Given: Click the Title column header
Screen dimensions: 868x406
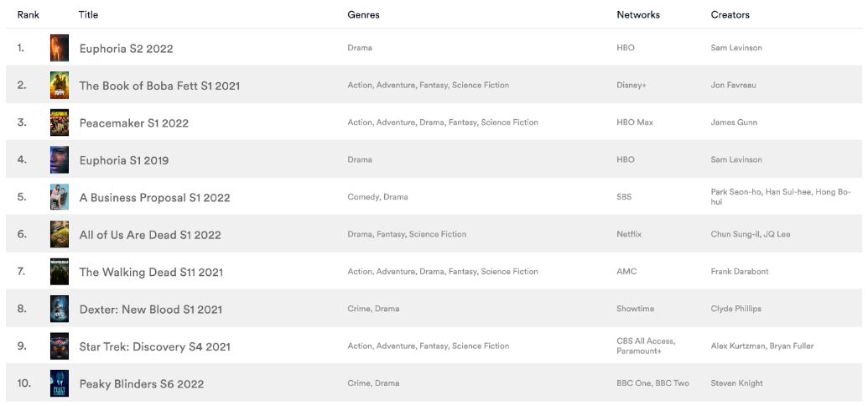Looking at the screenshot, I should [89, 15].
